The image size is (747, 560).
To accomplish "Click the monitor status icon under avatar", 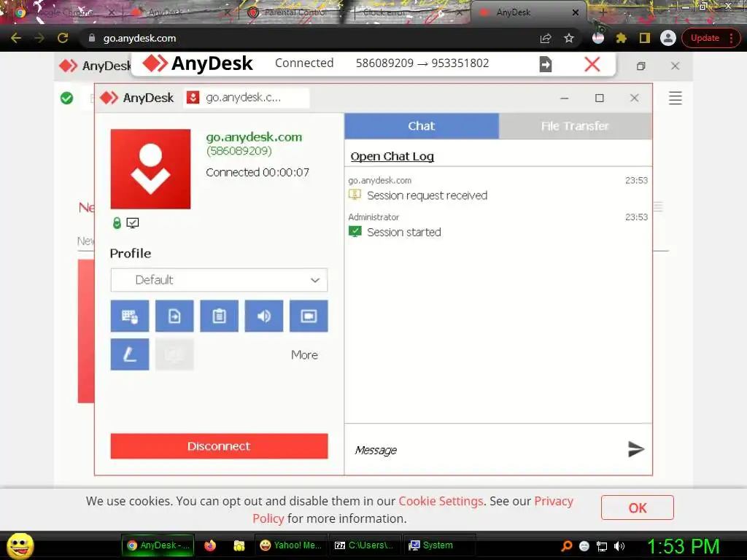I will pyautogui.click(x=133, y=223).
